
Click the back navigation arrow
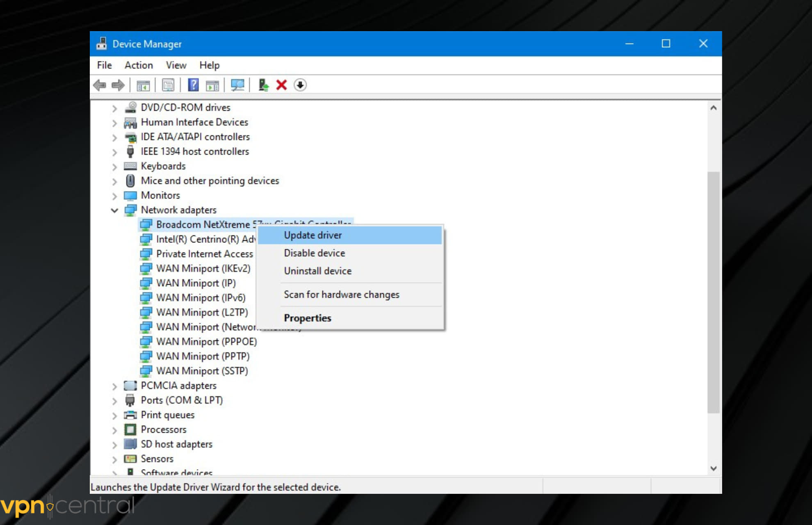point(100,85)
